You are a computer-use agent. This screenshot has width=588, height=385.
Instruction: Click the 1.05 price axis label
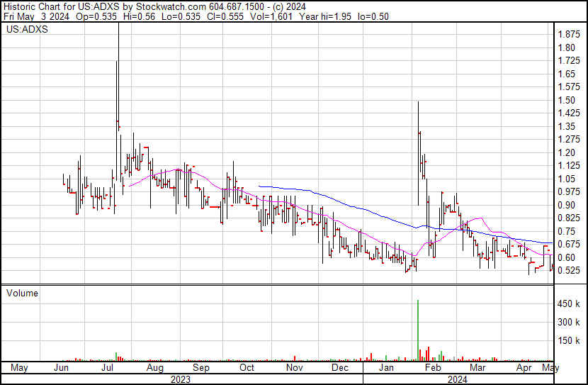coord(566,179)
